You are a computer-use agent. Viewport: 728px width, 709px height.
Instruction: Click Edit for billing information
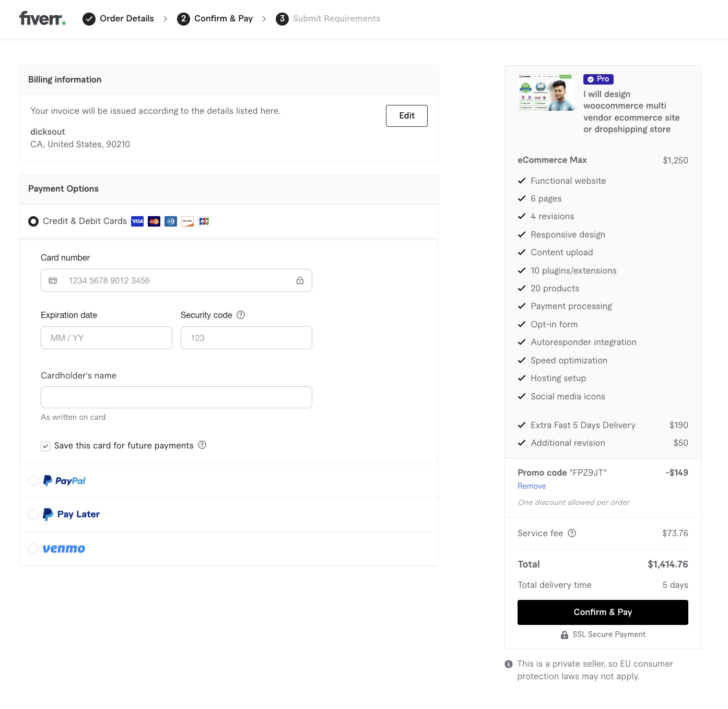click(x=406, y=116)
